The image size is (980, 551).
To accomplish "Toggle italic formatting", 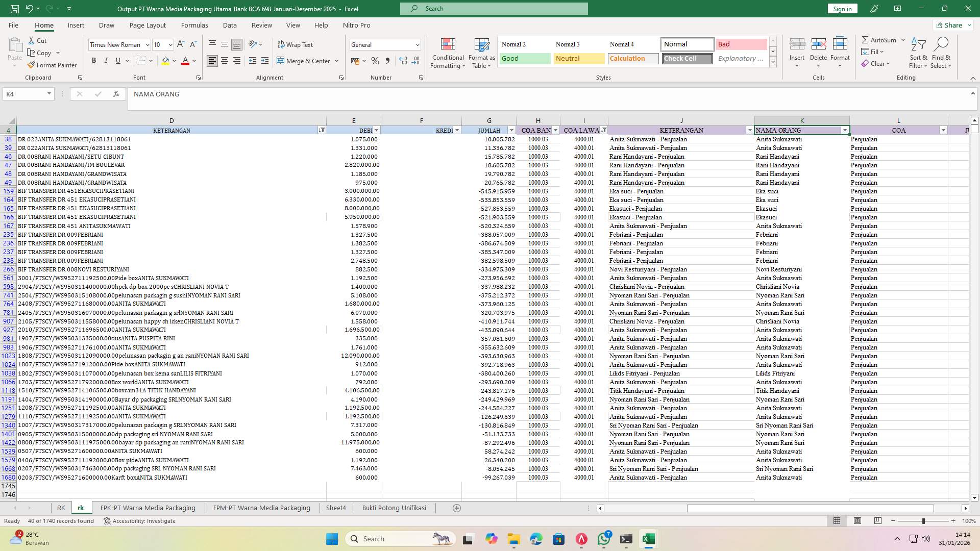I will coord(106,61).
